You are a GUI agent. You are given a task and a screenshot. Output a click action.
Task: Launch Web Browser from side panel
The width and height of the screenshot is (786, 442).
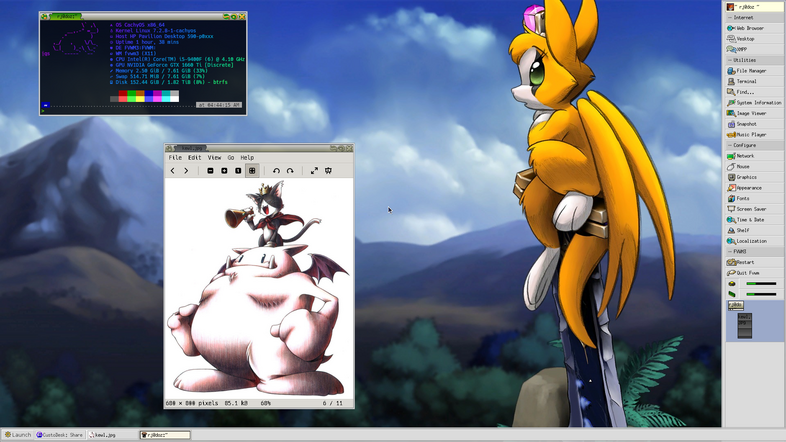754,28
